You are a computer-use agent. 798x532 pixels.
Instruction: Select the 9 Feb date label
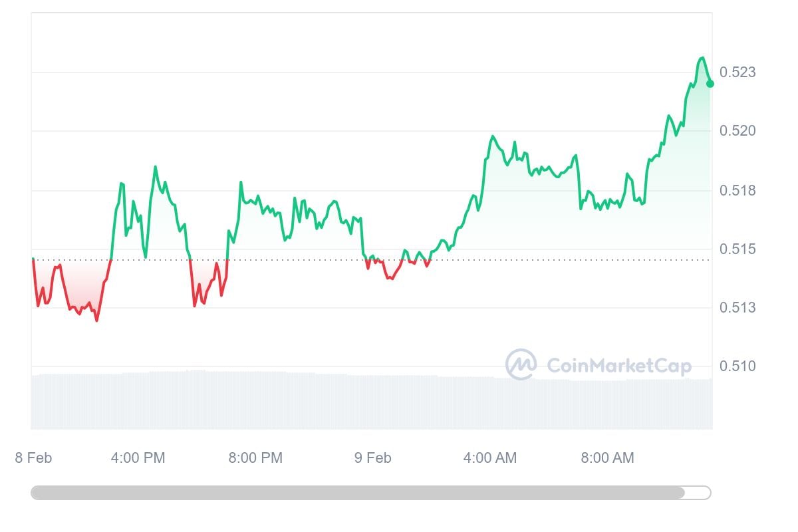point(372,458)
